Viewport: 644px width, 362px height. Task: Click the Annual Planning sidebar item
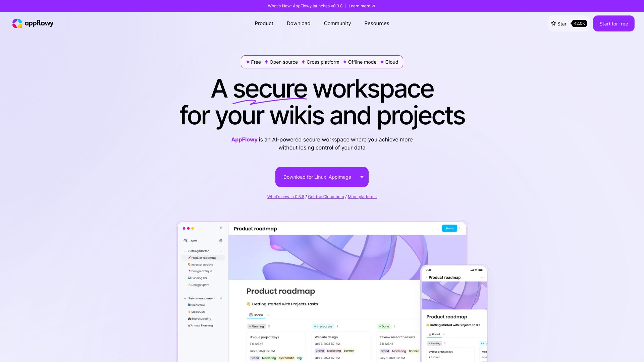click(201, 325)
